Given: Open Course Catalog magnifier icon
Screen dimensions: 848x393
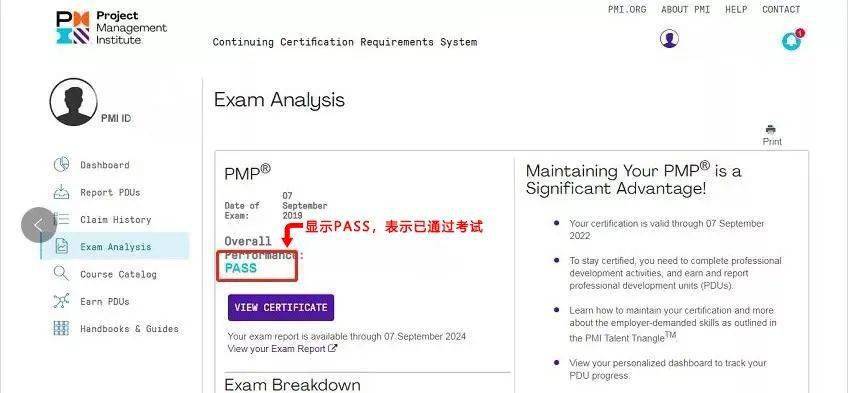Looking at the screenshot, I should (62, 274).
